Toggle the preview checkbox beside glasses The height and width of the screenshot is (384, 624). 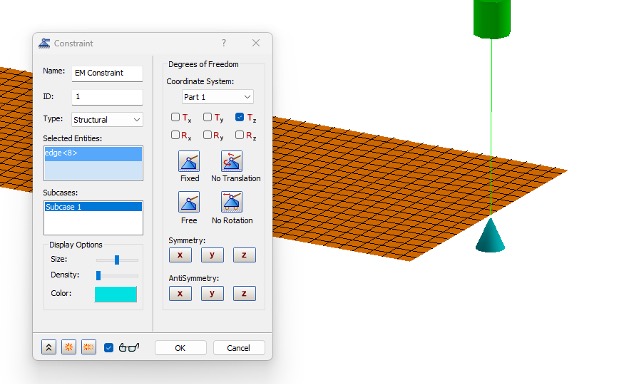[x=108, y=348]
